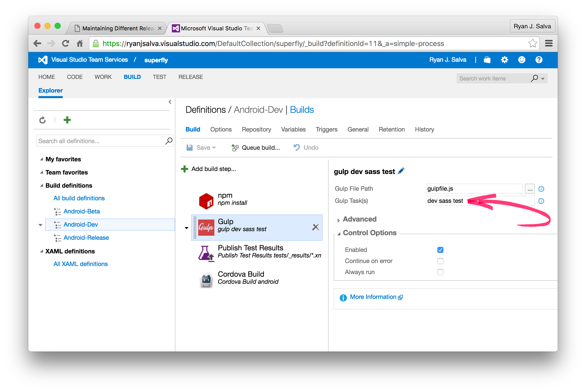This screenshot has width=586, height=392.
Task: Expand the Advanced section
Action: click(339, 220)
